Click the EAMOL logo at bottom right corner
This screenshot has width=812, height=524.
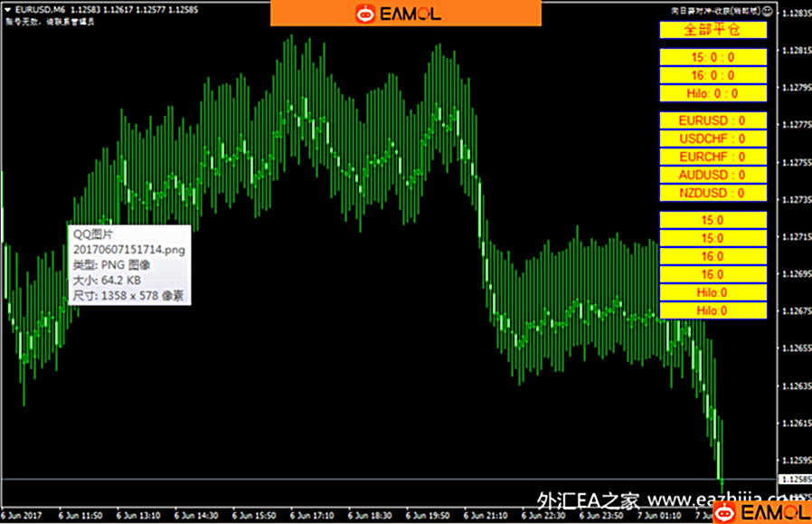[760, 514]
